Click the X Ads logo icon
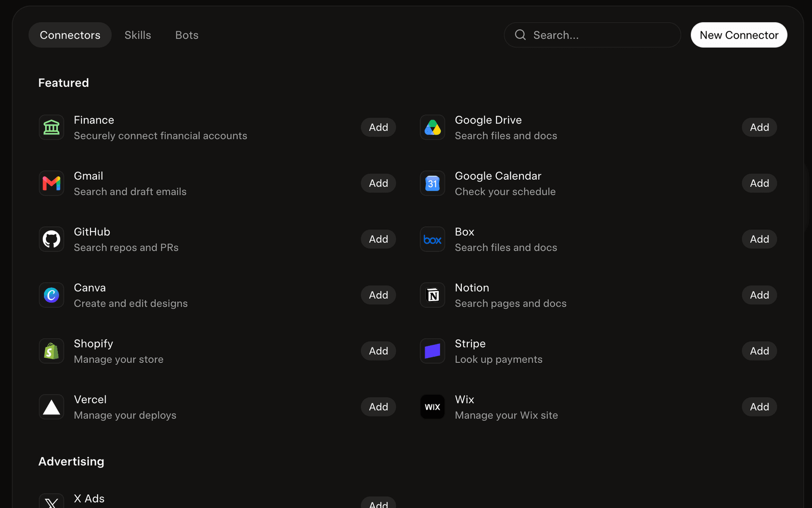Viewport: 812px width, 508px height. 51,501
